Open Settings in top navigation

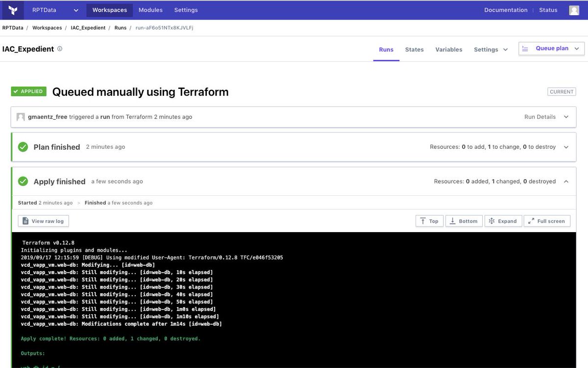(x=186, y=10)
